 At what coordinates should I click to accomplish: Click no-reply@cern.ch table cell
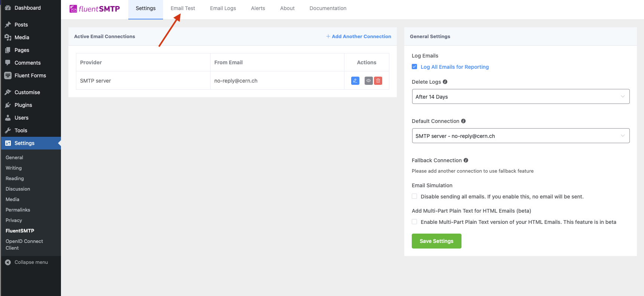[x=277, y=81]
